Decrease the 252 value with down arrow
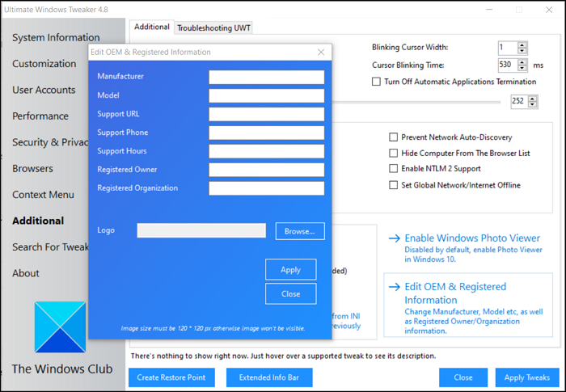The height and width of the screenshot is (392, 566). (532, 104)
